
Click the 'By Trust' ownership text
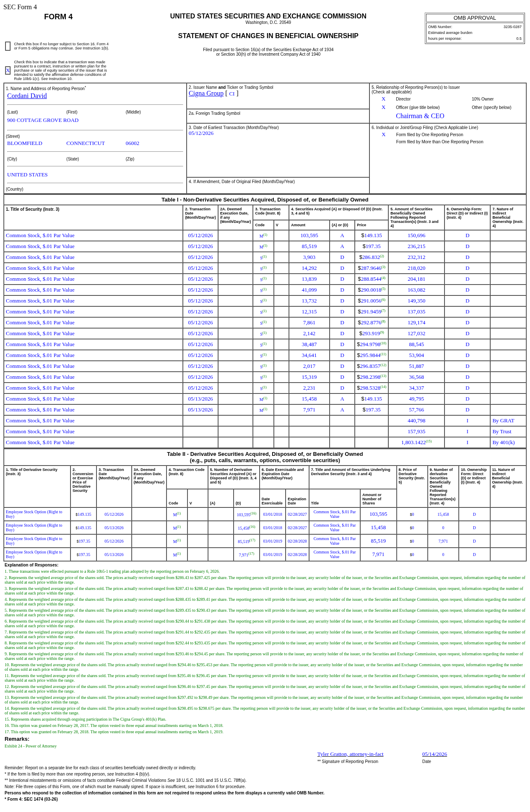[x=502, y=432]
